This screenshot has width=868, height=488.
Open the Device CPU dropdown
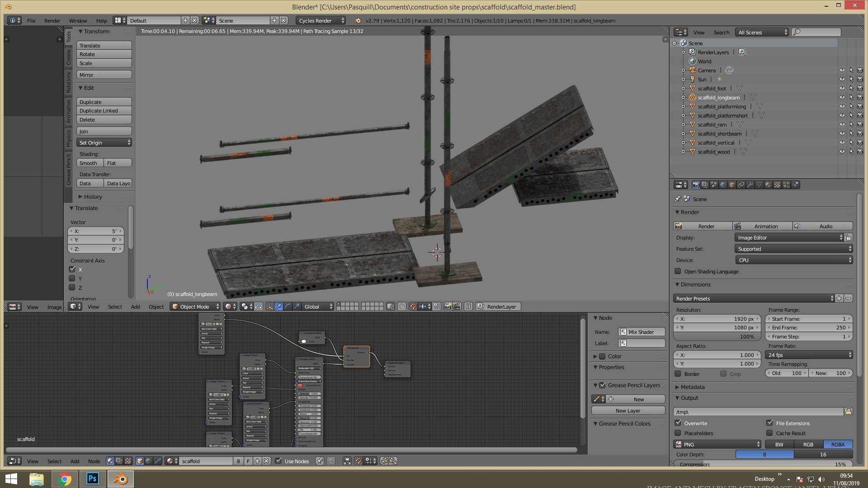click(x=793, y=260)
